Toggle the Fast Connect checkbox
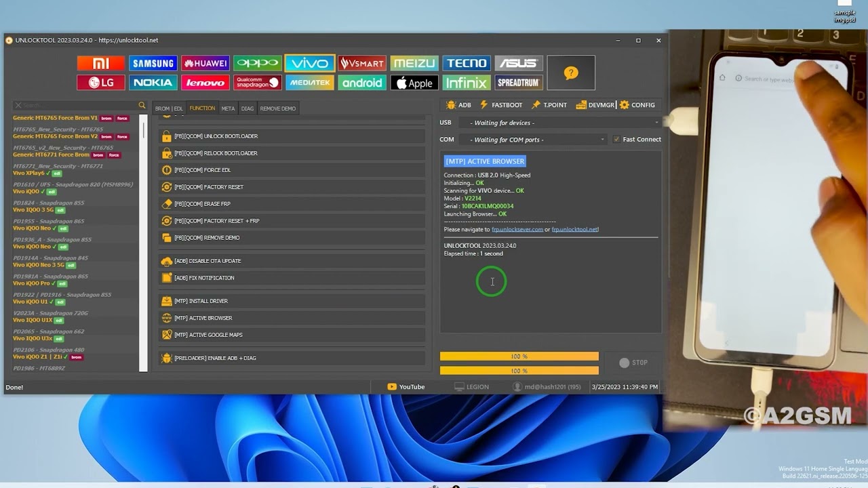The height and width of the screenshot is (488, 868). 616,140
